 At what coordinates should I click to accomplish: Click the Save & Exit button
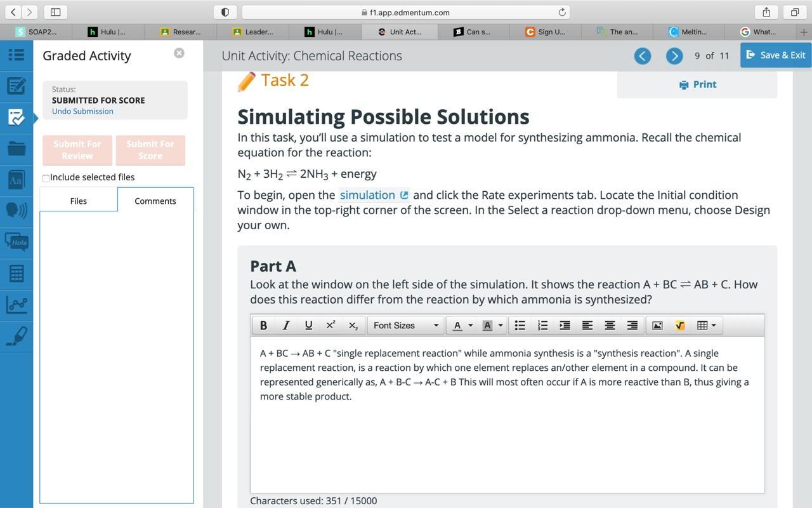coord(776,55)
